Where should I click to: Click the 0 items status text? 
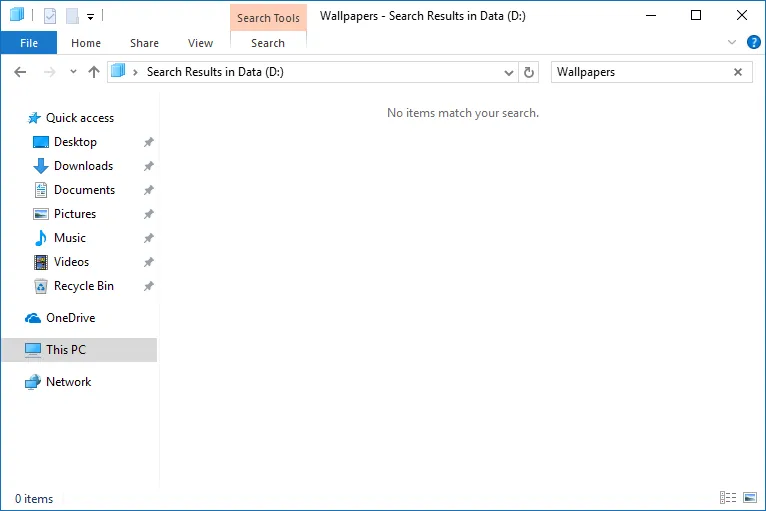tap(34, 499)
